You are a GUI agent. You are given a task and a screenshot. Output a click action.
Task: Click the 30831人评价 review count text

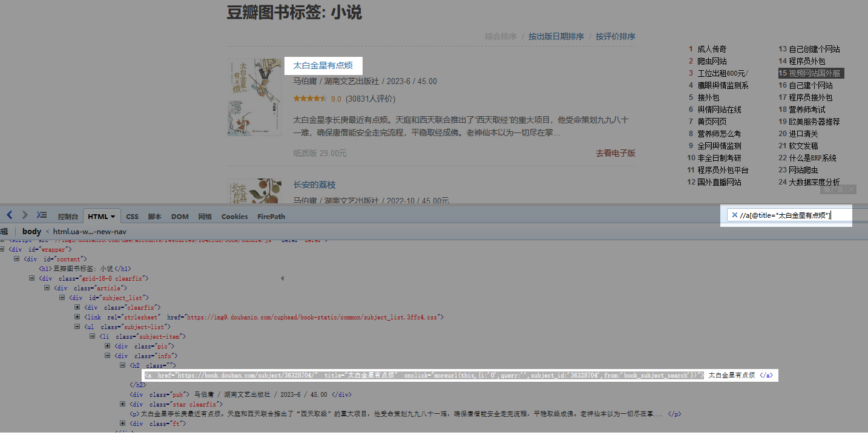pos(370,99)
